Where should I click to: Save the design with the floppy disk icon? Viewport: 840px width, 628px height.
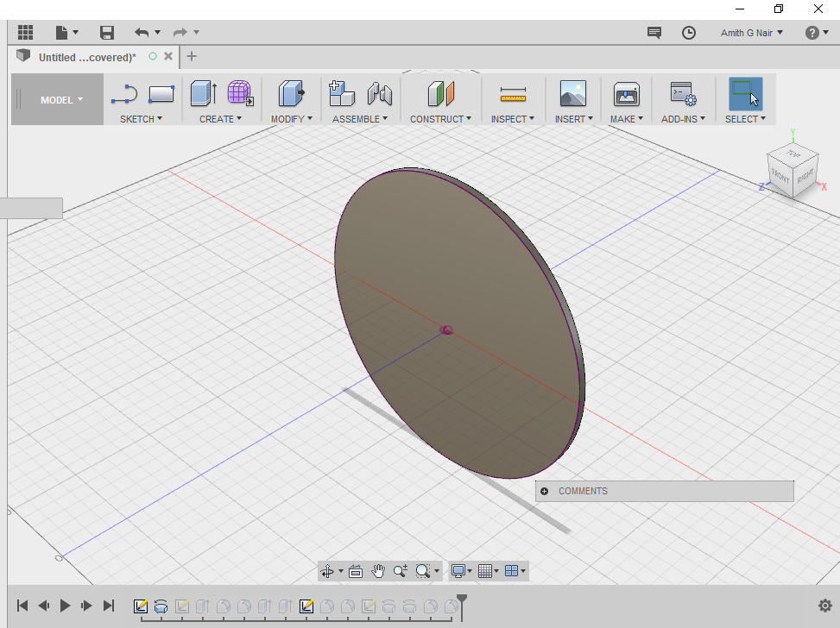[107, 33]
